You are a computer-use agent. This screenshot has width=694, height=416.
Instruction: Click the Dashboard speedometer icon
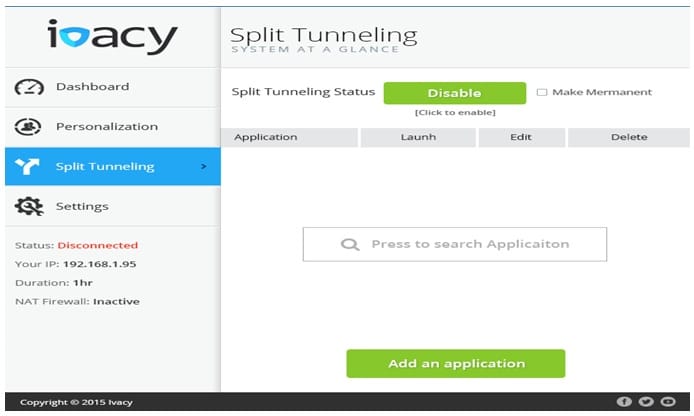tap(29, 87)
